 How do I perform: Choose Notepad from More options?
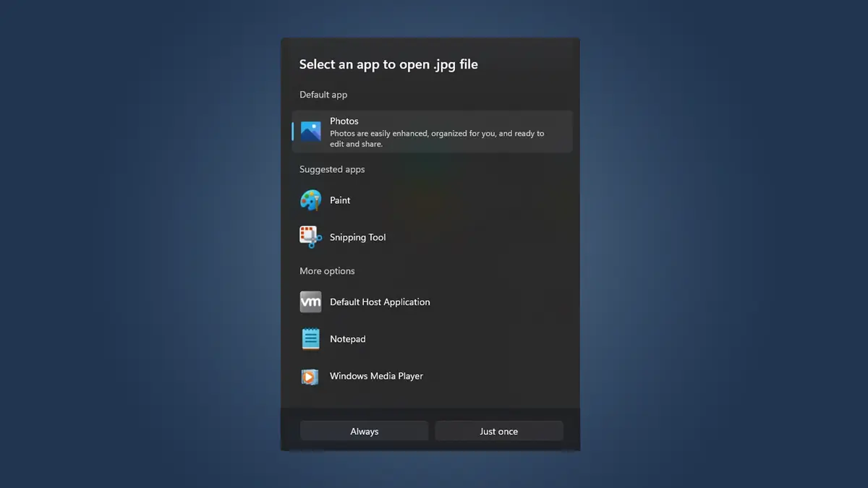point(348,339)
